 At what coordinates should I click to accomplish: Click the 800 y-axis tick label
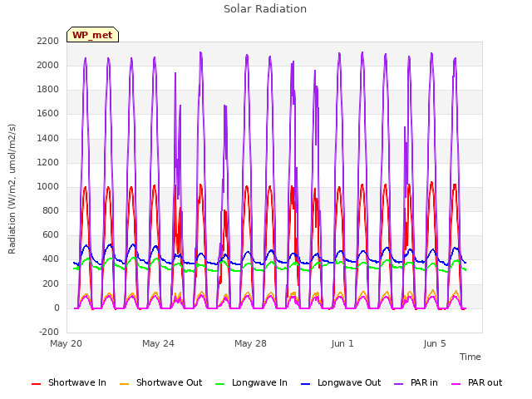tap(51, 210)
